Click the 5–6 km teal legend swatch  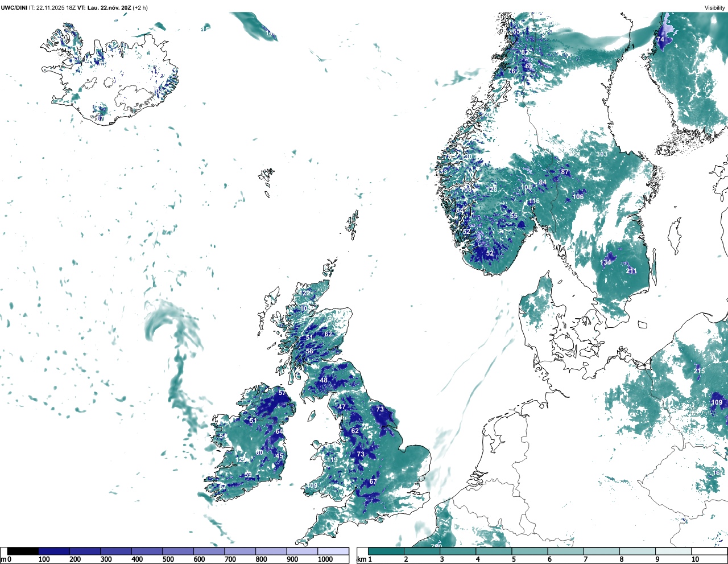pyautogui.click(x=530, y=551)
